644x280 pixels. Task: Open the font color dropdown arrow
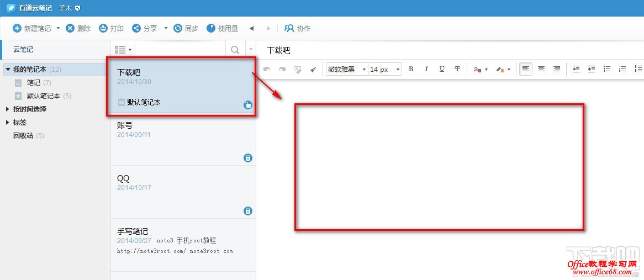pos(486,70)
